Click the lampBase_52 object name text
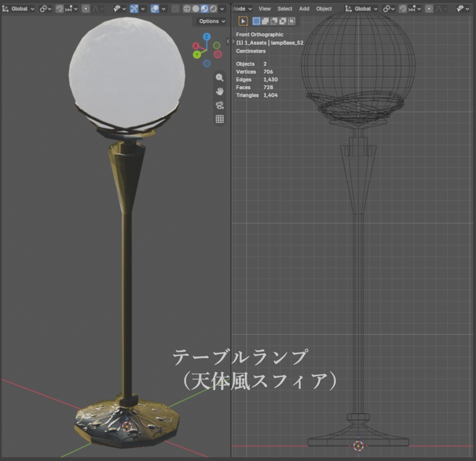The height and width of the screenshot is (461, 476). [x=287, y=43]
